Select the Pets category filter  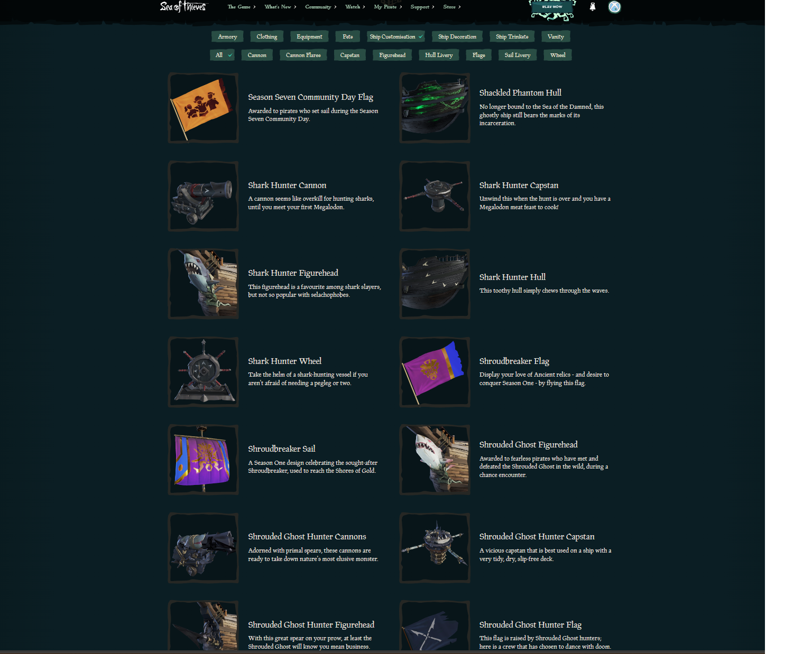click(x=347, y=36)
